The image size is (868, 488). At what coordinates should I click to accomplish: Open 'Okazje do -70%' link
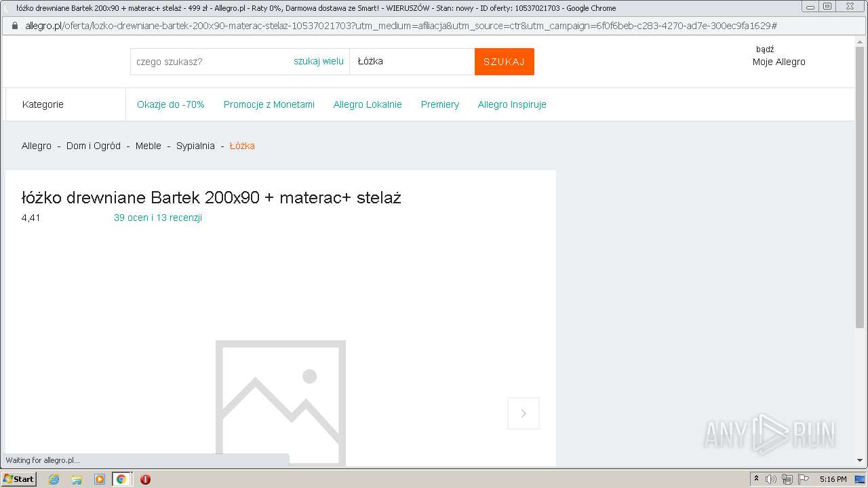tap(171, 104)
